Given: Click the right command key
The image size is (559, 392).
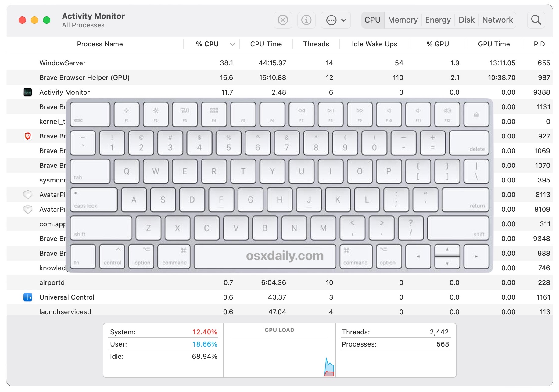Looking at the screenshot, I should click(356, 256).
